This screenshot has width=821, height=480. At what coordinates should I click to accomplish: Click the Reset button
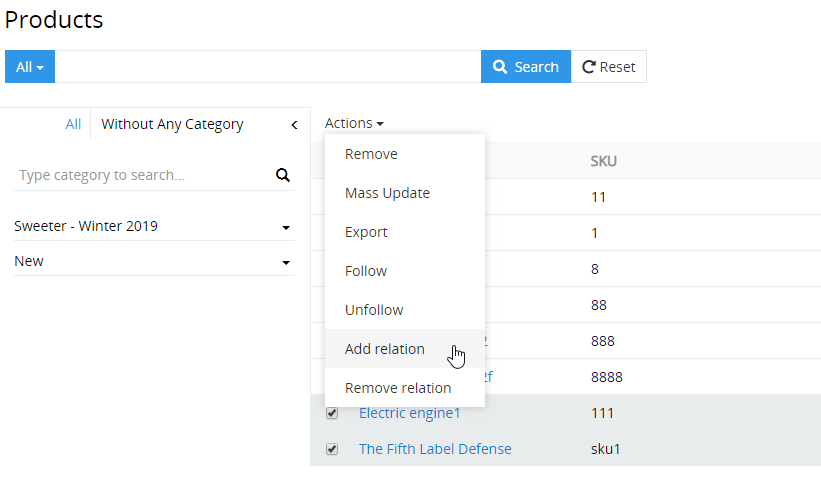pyautogui.click(x=609, y=67)
